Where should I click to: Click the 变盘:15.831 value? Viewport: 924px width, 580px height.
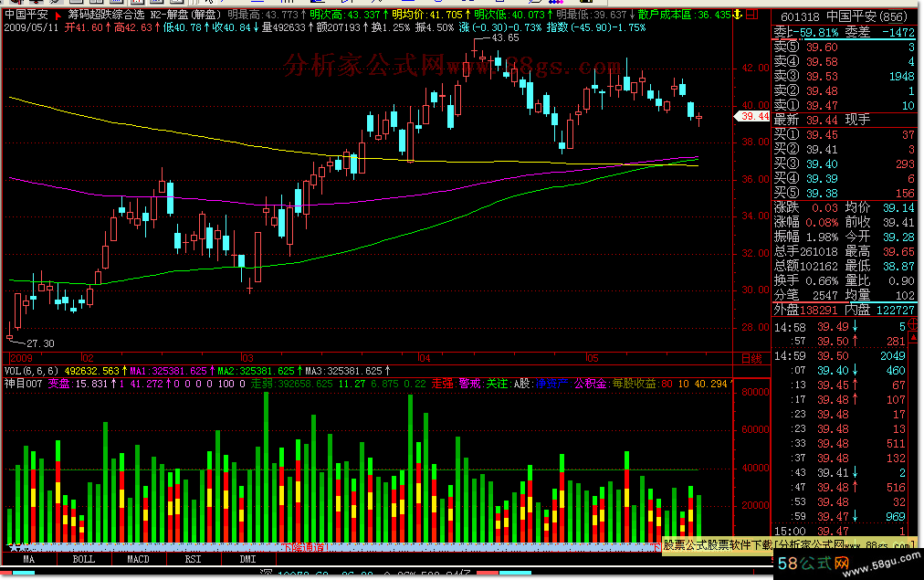pyautogui.click(x=80, y=384)
